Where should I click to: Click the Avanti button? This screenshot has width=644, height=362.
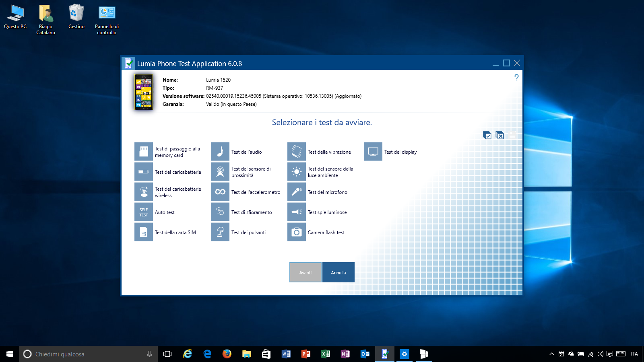(305, 272)
